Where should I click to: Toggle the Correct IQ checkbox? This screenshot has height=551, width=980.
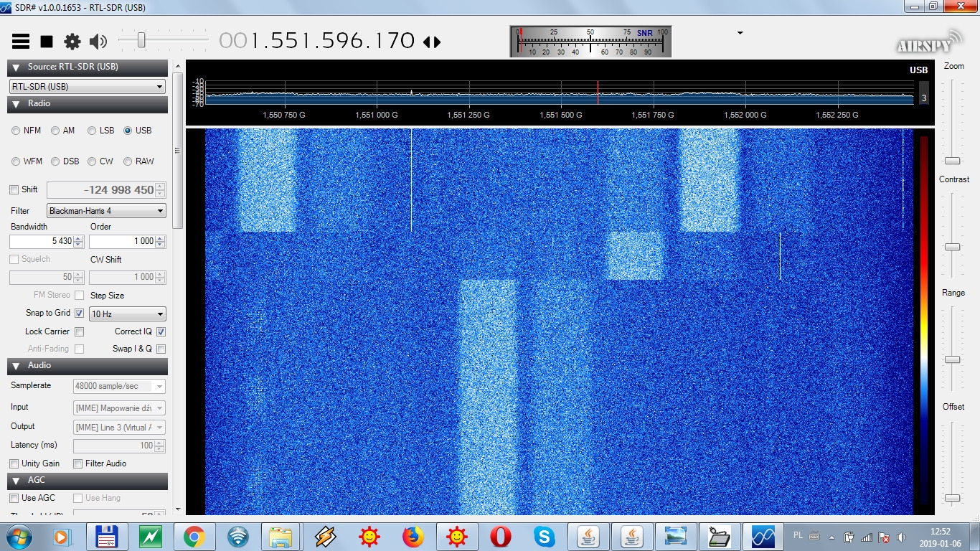click(161, 331)
